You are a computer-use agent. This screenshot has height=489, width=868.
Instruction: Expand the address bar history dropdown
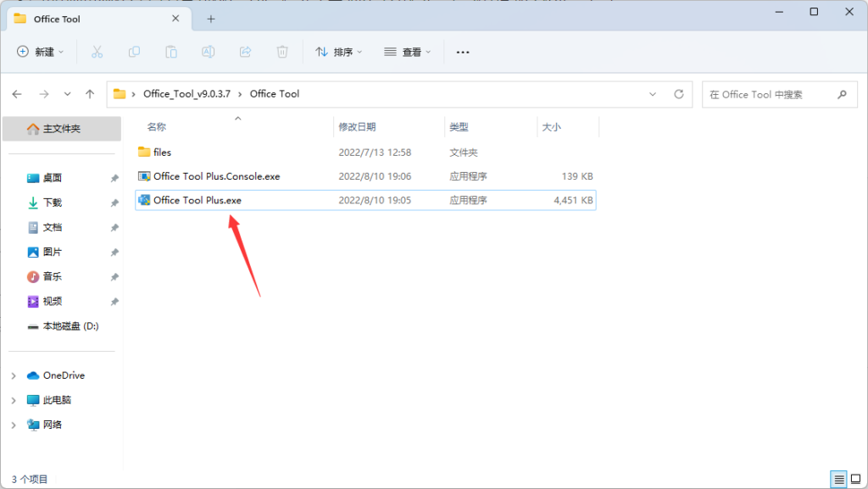tap(653, 94)
